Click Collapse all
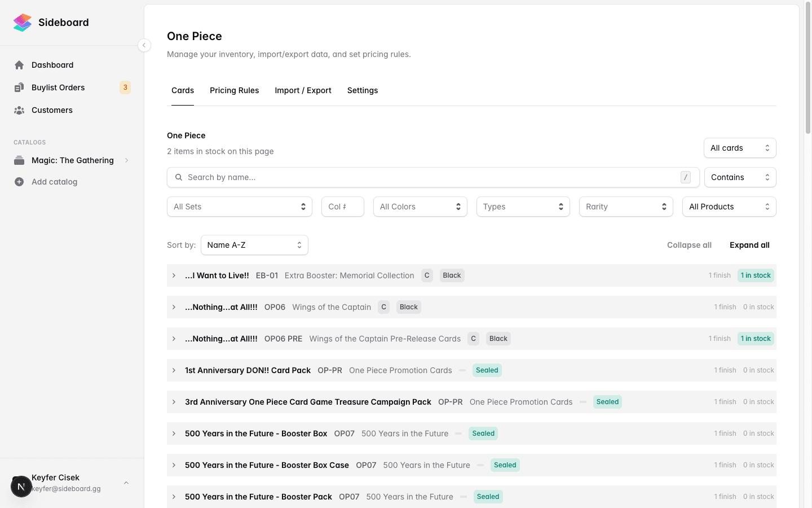This screenshot has width=812, height=508. pos(689,245)
